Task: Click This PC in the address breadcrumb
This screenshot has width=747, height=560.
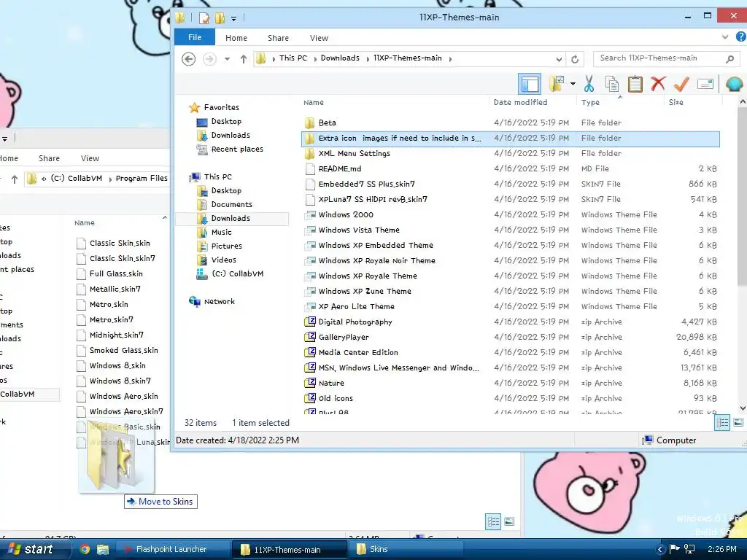Action: tap(293, 58)
